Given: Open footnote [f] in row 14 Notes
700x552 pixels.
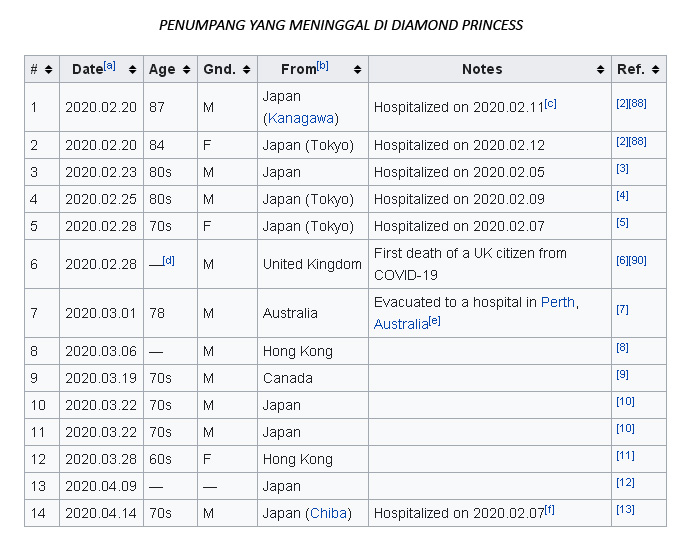Looking at the screenshot, I should coord(550,510).
